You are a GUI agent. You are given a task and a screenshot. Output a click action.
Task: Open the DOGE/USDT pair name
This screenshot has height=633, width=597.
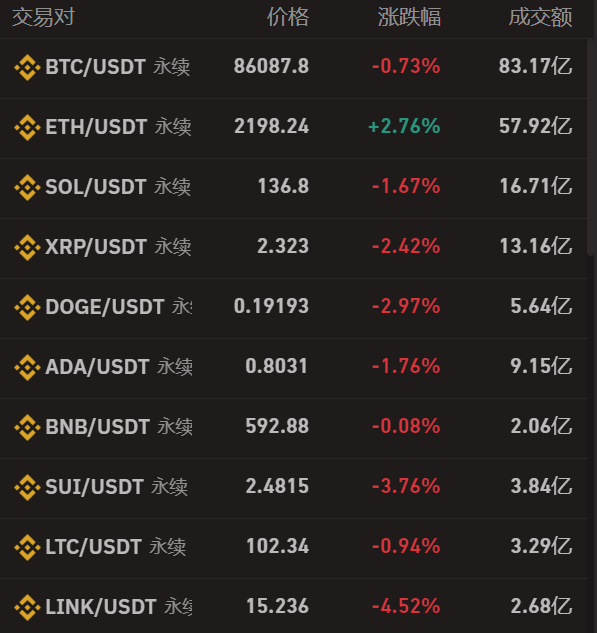pos(105,307)
